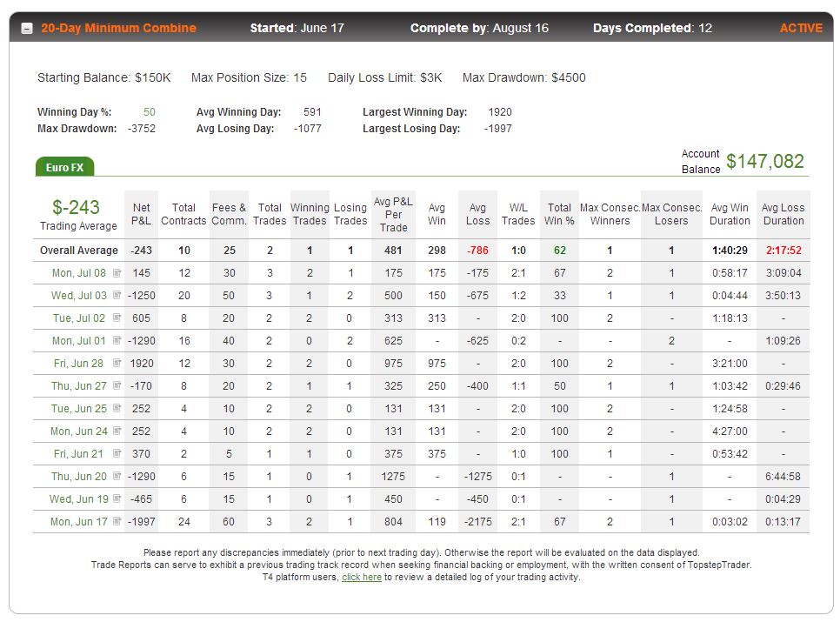Open details icon for Fri, Jun 21
Image resolution: width=840 pixels, height=622 pixels.
pos(117,453)
